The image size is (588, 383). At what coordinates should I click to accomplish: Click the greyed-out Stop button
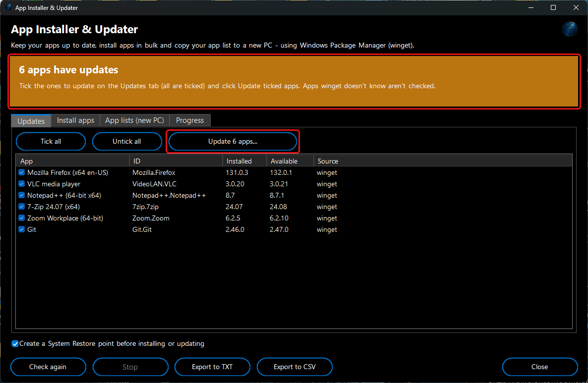point(130,367)
